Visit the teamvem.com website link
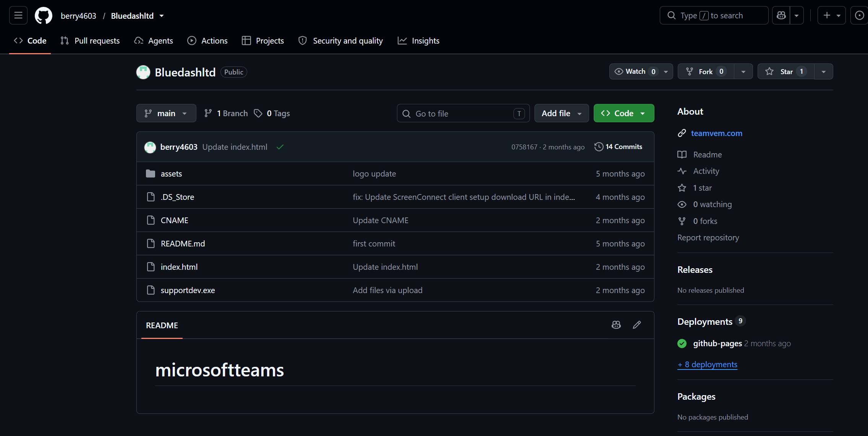Image resolution: width=868 pixels, height=436 pixels. [x=716, y=133]
